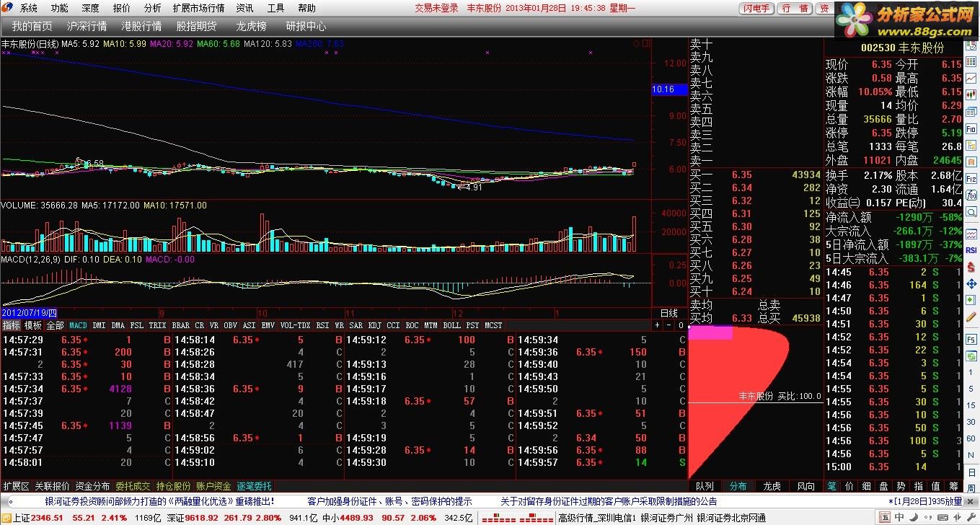Screen dimensions: 980x525
Task: Open the 龙虎榜 navigation tab
Action: [251, 26]
